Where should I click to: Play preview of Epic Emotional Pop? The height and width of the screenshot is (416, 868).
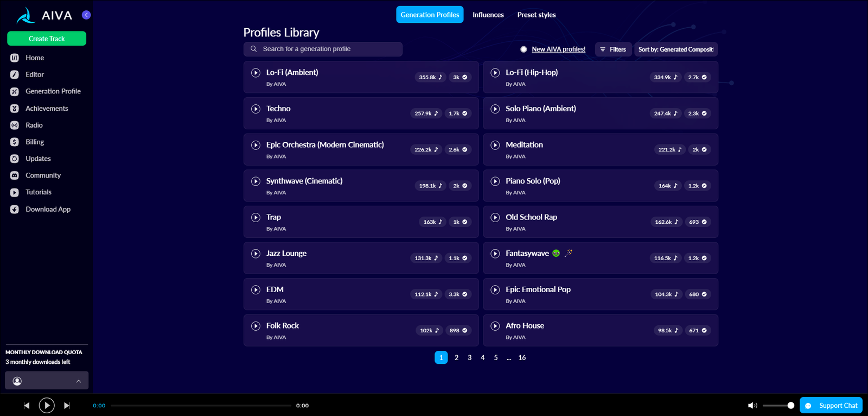(x=495, y=290)
